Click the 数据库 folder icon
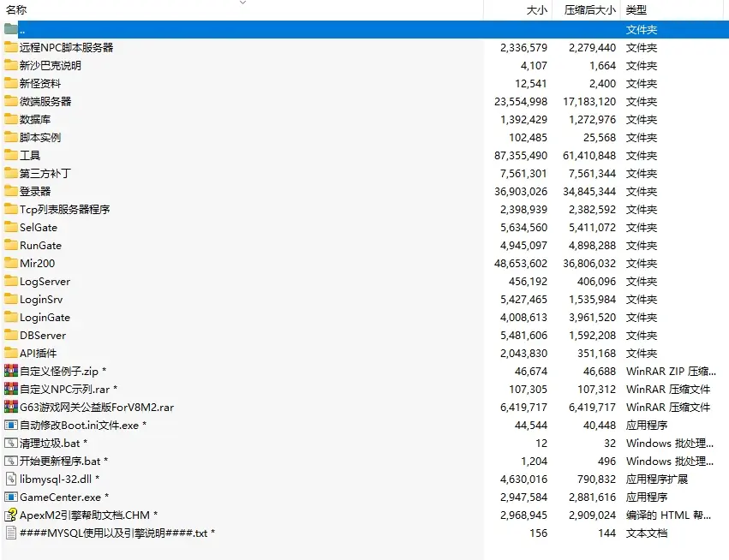The width and height of the screenshot is (729, 560). coord(10,119)
